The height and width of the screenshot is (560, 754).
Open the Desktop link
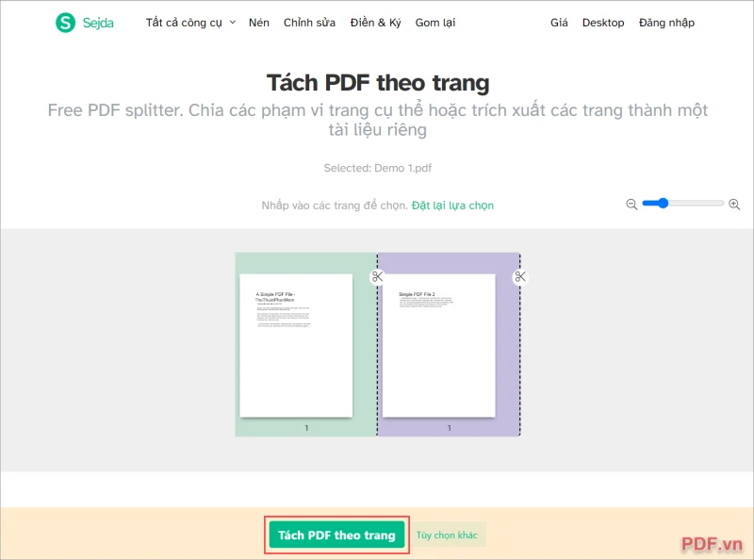[603, 23]
